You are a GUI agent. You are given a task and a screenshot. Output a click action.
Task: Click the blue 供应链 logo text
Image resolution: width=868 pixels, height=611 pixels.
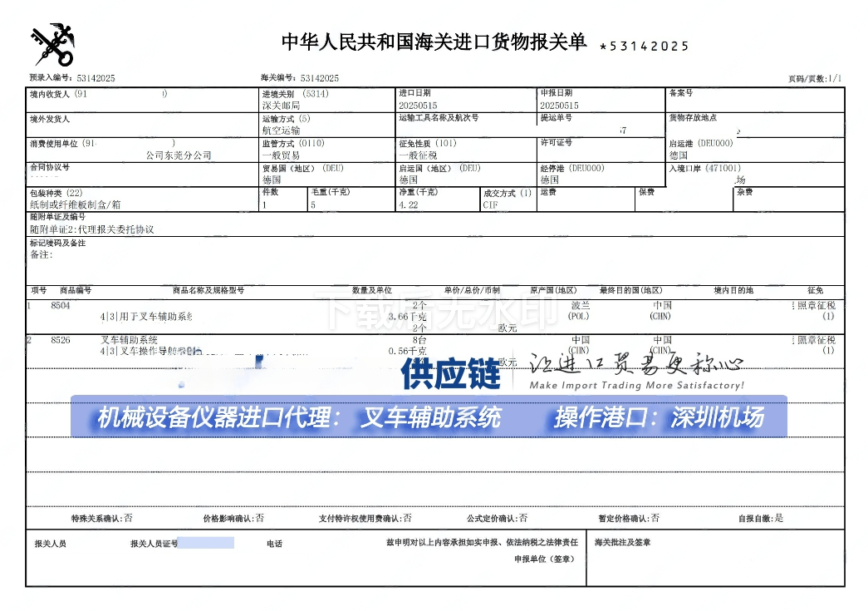[x=451, y=374]
